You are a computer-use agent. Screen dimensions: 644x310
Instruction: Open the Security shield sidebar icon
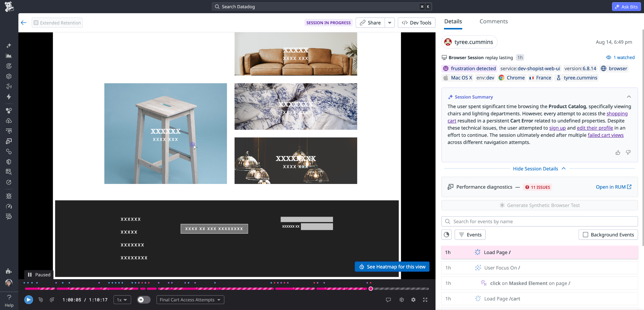9,162
